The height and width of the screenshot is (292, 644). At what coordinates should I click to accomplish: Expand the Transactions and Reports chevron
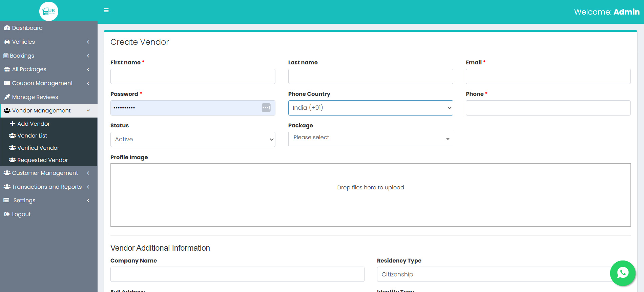[88, 187]
